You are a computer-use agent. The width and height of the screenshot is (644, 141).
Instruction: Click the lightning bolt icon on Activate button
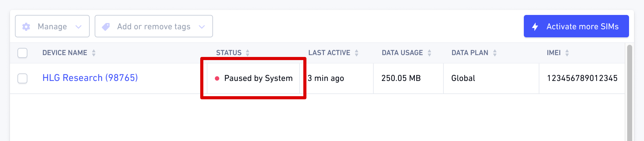point(535,26)
